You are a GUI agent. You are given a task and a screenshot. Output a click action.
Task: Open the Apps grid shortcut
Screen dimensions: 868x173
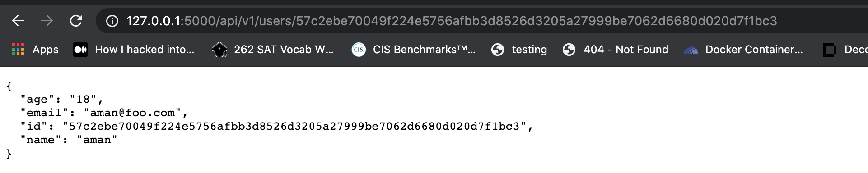tap(35, 50)
